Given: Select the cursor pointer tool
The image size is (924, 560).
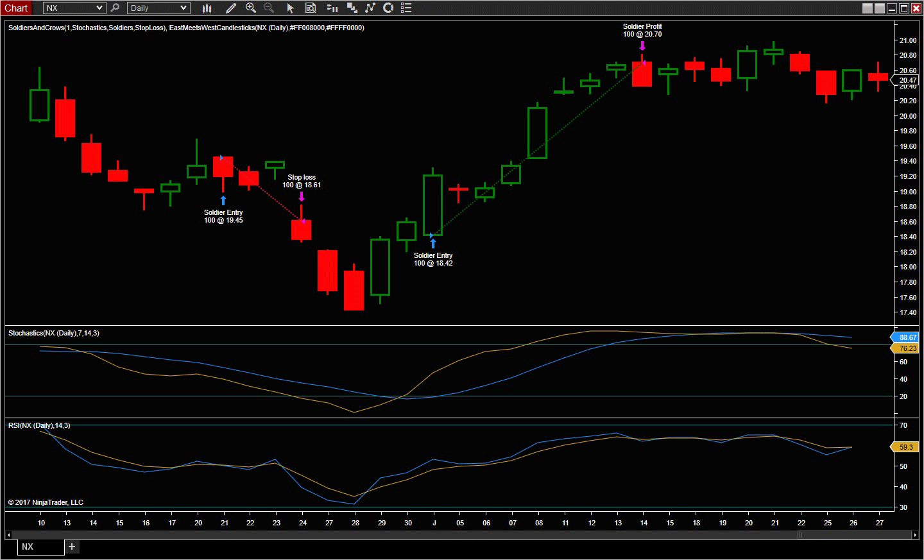Looking at the screenshot, I should pyautogui.click(x=290, y=8).
